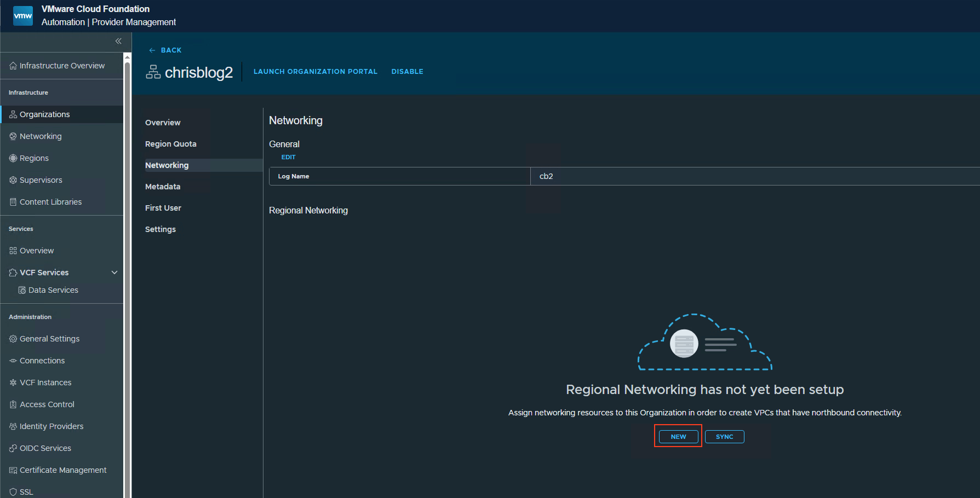The height and width of the screenshot is (498, 980).
Task: Click the organization icon beside chrisblog2
Action: (153, 72)
